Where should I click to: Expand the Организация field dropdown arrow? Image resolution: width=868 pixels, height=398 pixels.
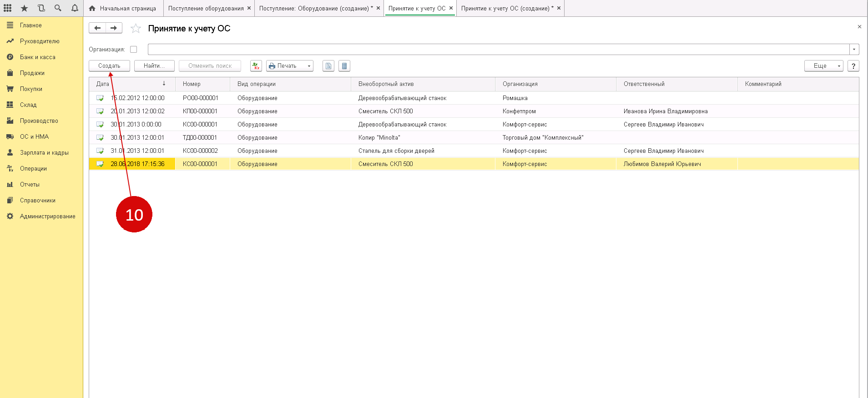854,50
